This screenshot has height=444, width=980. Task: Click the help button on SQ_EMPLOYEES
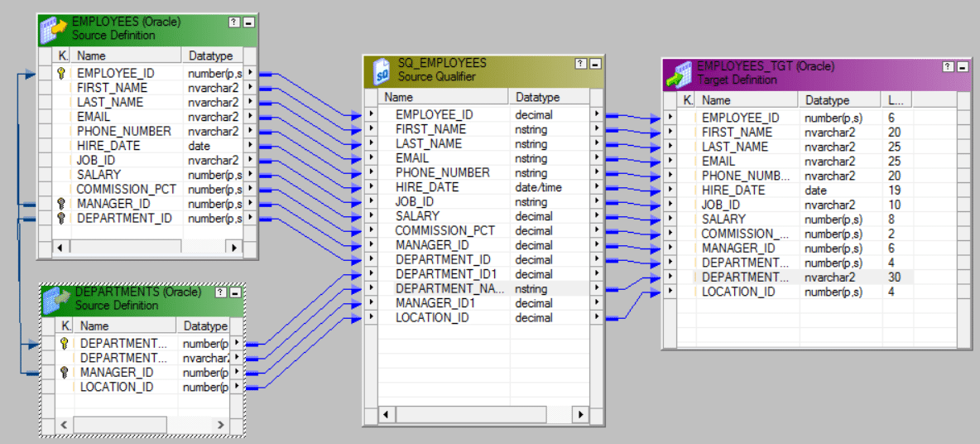pos(581,64)
